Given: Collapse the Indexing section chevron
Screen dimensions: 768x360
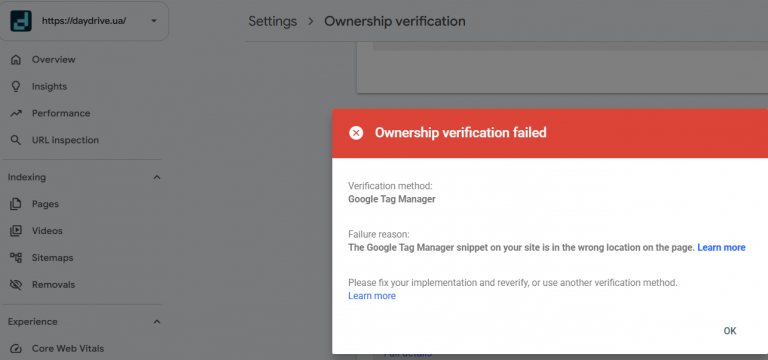Looking at the screenshot, I should click(157, 177).
